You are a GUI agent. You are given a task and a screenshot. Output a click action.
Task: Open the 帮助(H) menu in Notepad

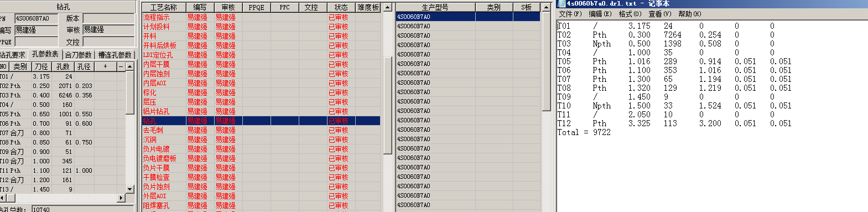(689, 14)
